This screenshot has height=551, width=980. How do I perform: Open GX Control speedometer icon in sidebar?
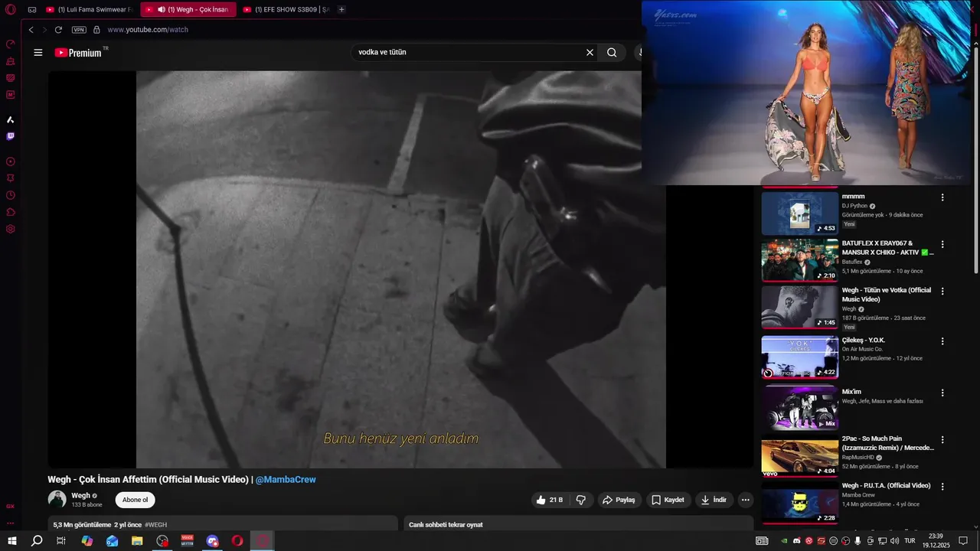point(11,44)
